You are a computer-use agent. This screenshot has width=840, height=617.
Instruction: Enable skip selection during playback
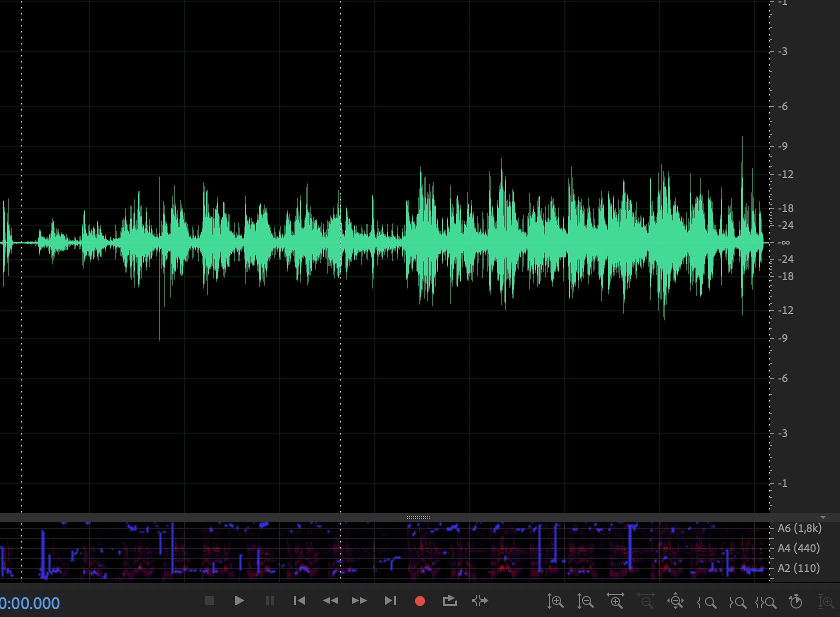pyautogui.click(x=480, y=601)
